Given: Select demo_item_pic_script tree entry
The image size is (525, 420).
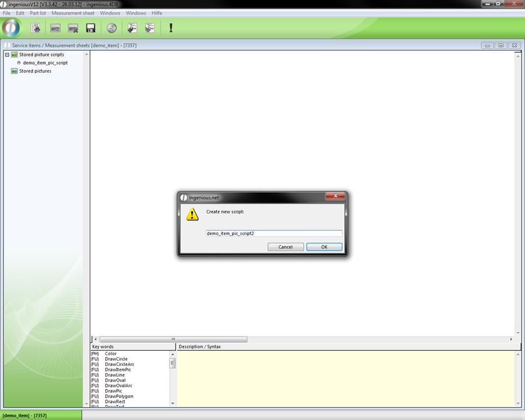Looking at the screenshot, I should [x=45, y=62].
